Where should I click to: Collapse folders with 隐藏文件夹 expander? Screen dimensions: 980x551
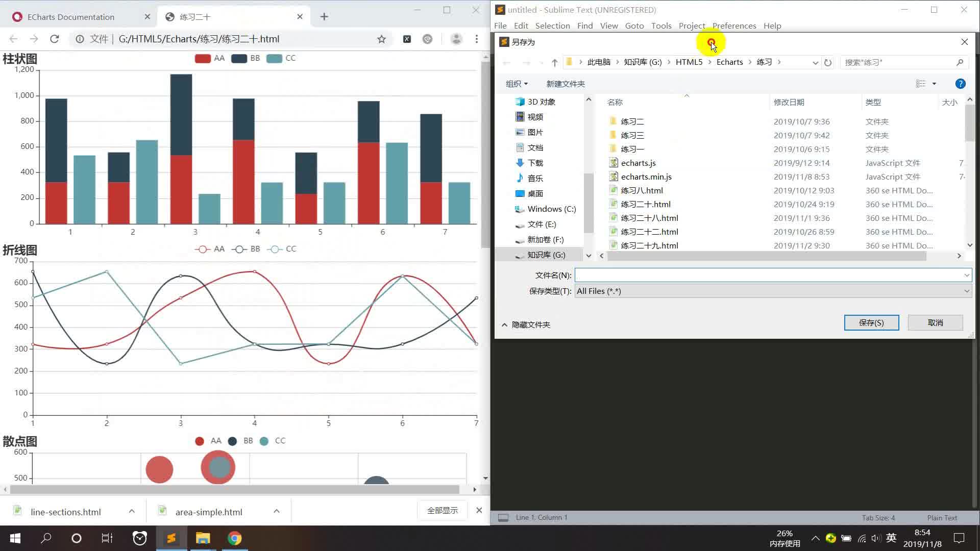point(526,324)
